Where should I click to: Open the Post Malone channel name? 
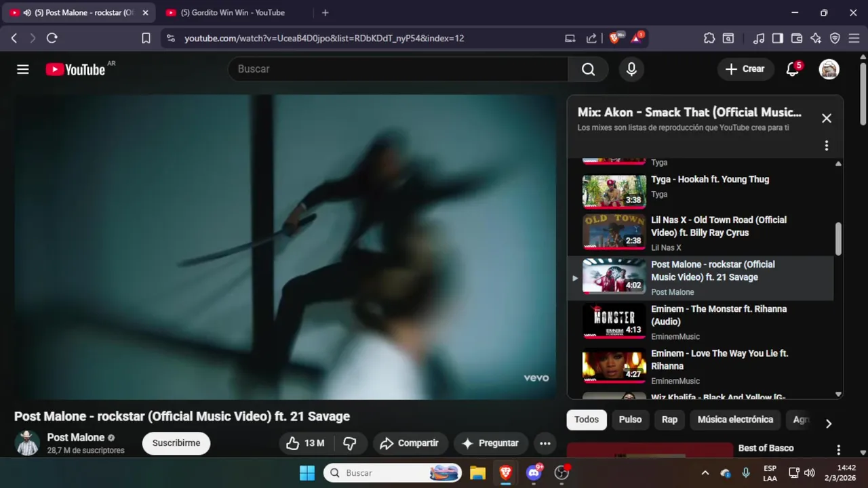coord(76,438)
